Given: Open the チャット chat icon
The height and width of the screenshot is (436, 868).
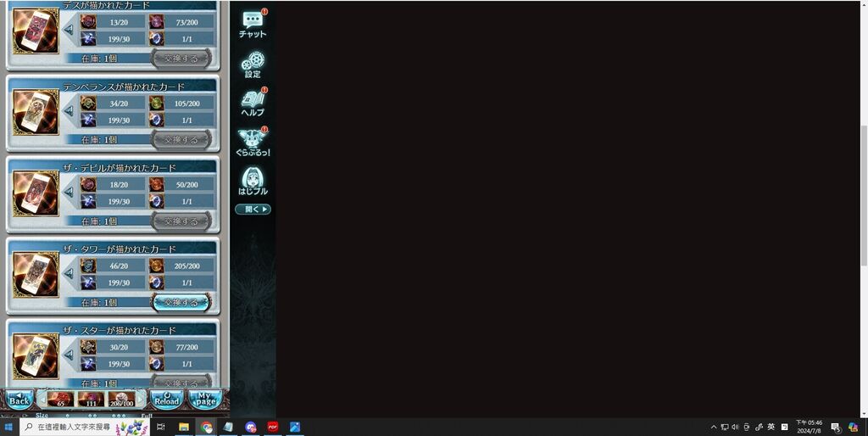Looking at the screenshot, I should point(253,25).
